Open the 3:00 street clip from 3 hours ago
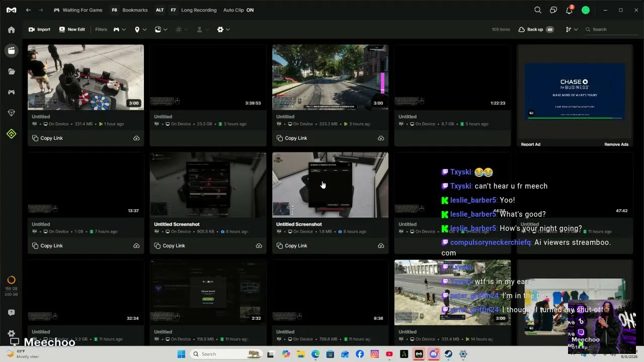The width and height of the screenshot is (644, 362). pyautogui.click(x=330, y=77)
